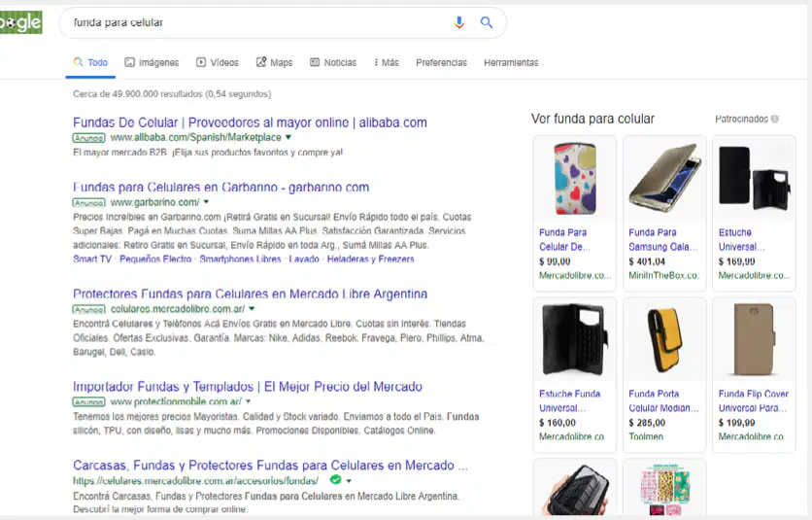The image size is (812, 520).
Task: Click the Patrocinados label
Action: (741, 120)
